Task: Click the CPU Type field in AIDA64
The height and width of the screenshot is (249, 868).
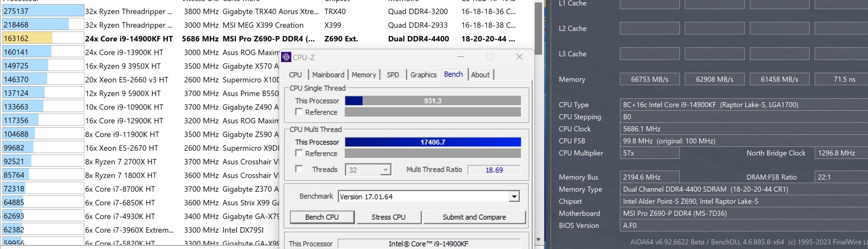Action: tap(744, 105)
